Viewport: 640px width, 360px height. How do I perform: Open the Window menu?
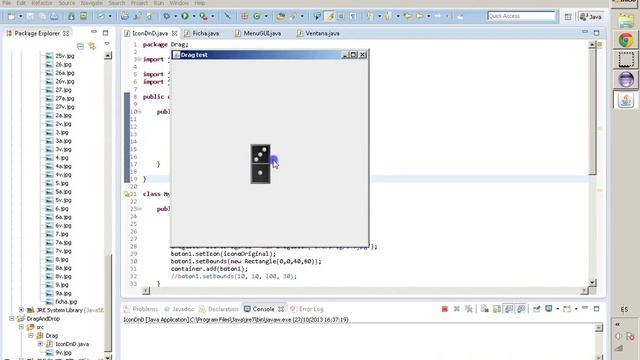tap(179, 3)
